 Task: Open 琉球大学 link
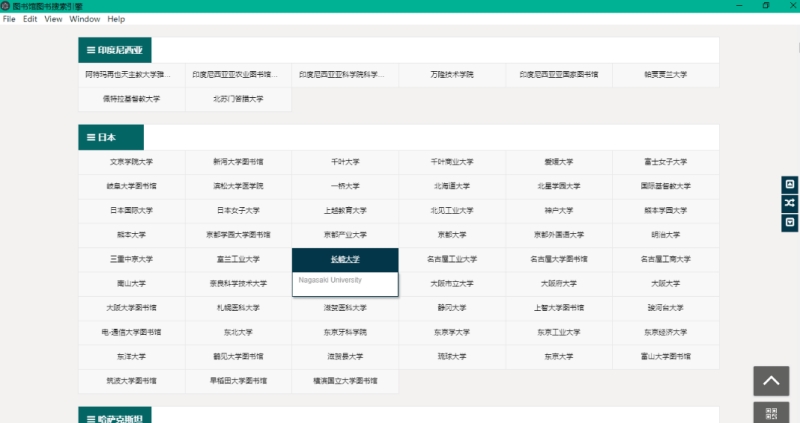(452, 357)
